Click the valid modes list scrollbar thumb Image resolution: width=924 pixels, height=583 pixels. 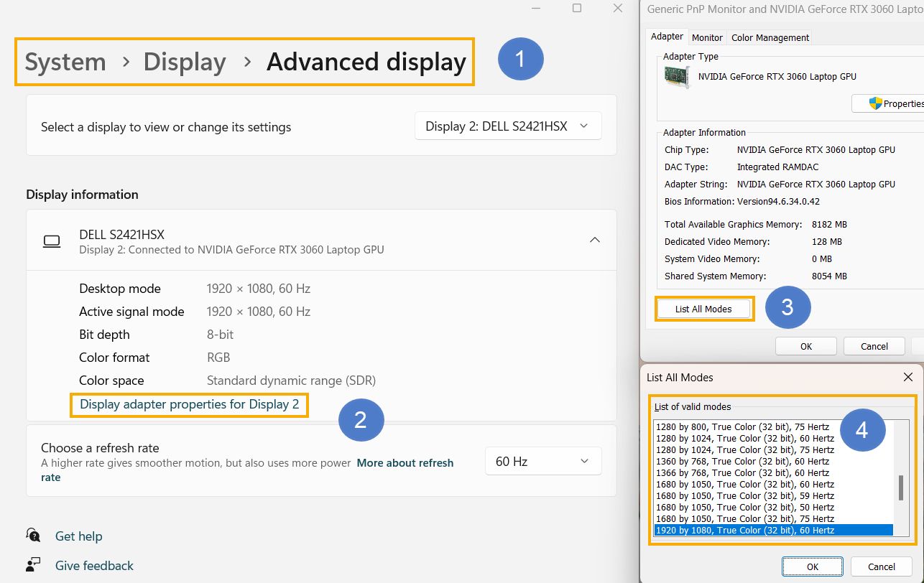click(901, 488)
